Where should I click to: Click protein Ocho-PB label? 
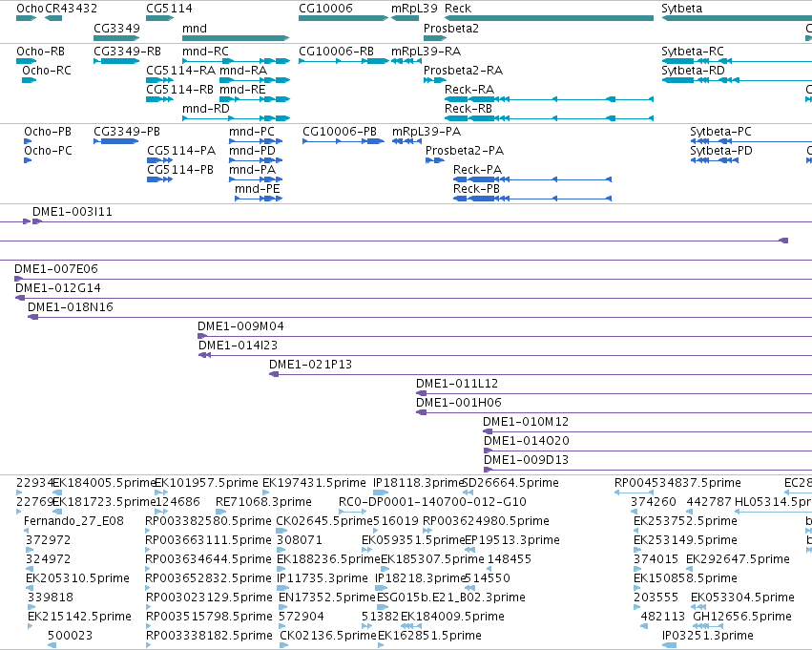click(48, 132)
